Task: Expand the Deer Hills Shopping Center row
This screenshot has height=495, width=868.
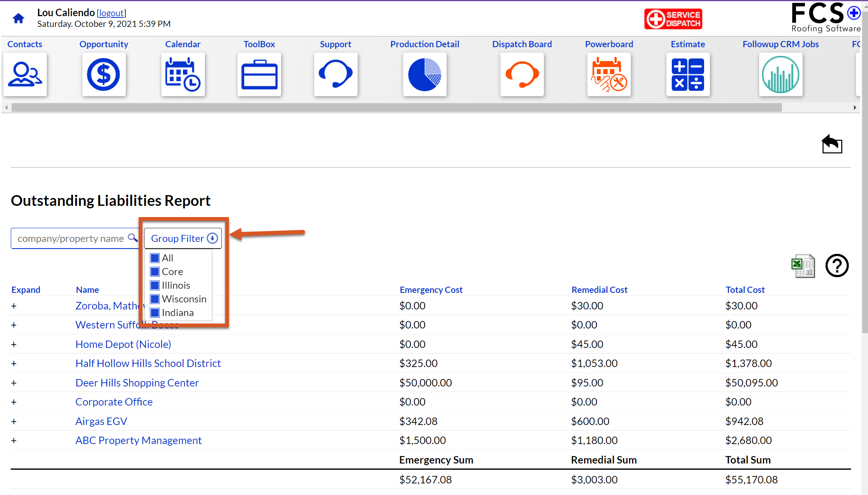Action: click(14, 383)
